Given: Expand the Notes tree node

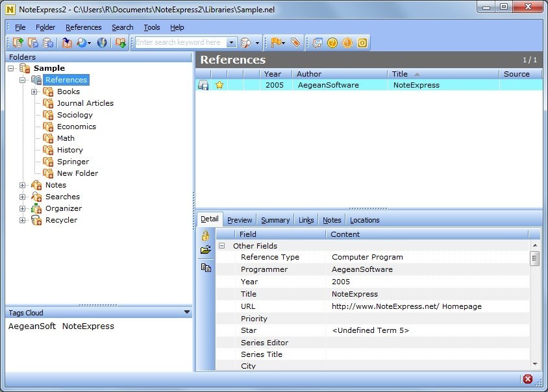Looking at the screenshot, I should pyautogui.click(x=23, y=185).
